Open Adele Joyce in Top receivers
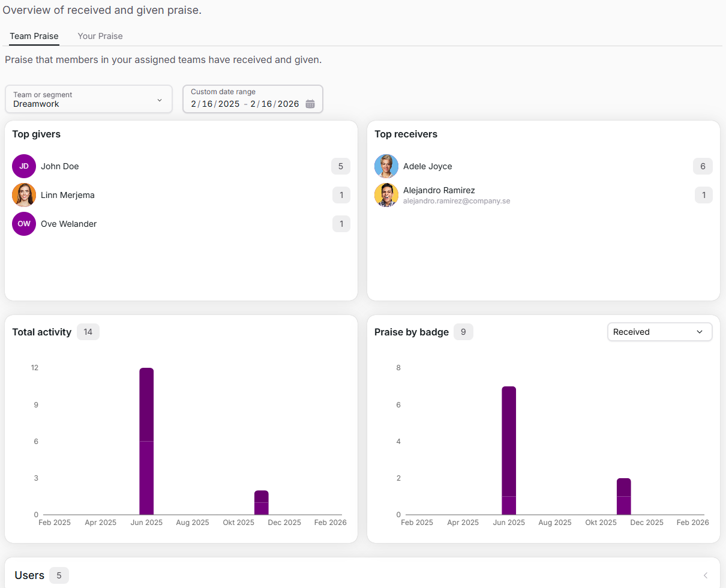 [x=428, y=166]
